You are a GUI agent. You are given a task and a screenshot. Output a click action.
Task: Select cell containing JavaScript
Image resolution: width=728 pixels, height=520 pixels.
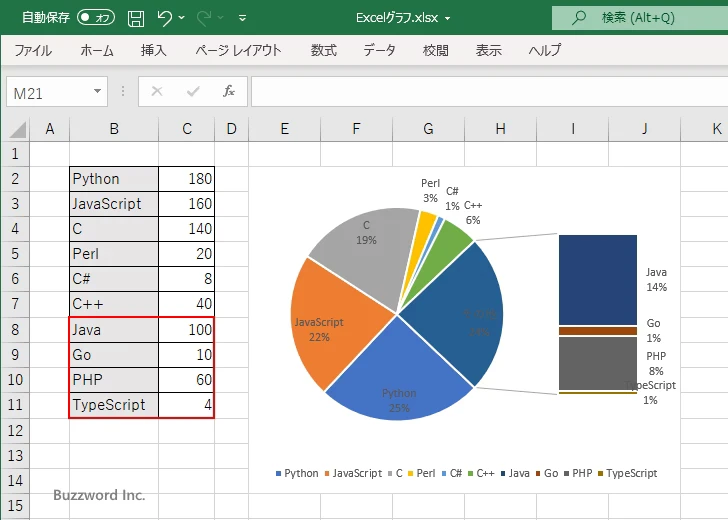(x=114, y=204)
